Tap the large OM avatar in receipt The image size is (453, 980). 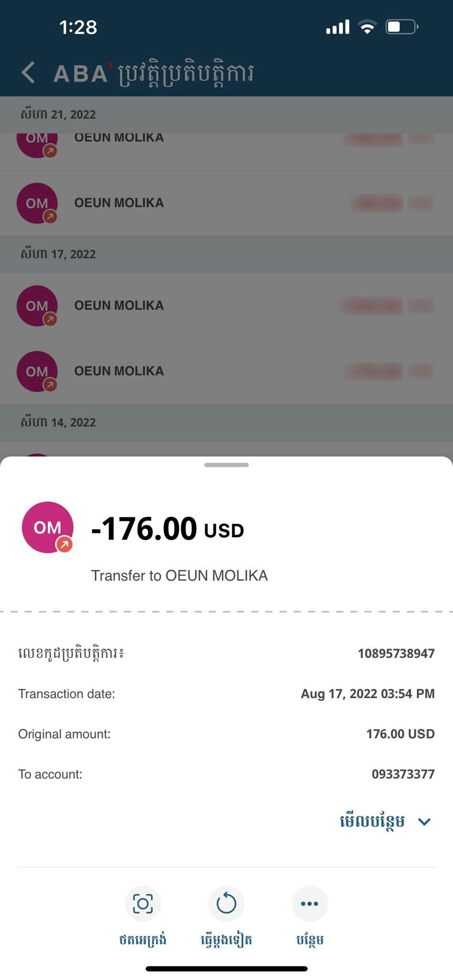pyautogui.click(x=47, y=527)
